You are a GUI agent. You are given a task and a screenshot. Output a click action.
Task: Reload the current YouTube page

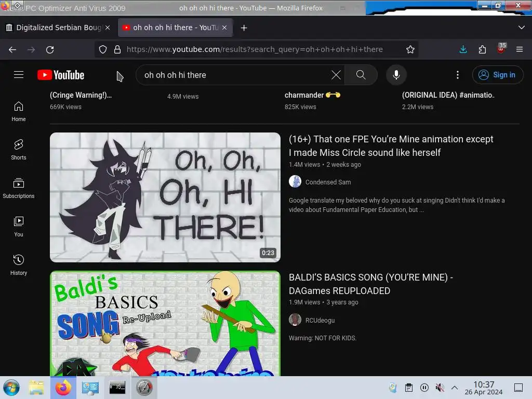tap(50, 49)
